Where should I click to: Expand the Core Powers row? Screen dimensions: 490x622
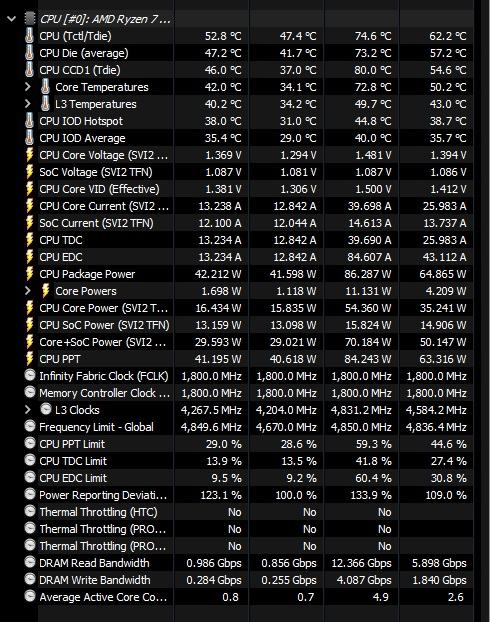pos(27,291)
